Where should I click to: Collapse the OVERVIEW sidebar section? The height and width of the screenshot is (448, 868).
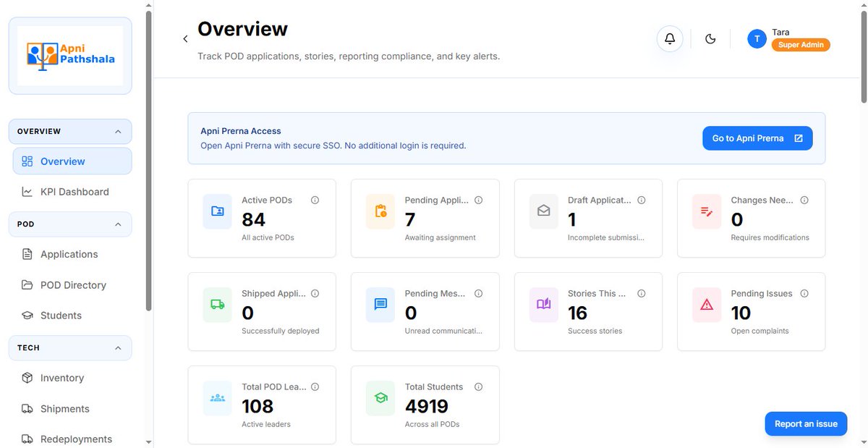pos(70,132)
